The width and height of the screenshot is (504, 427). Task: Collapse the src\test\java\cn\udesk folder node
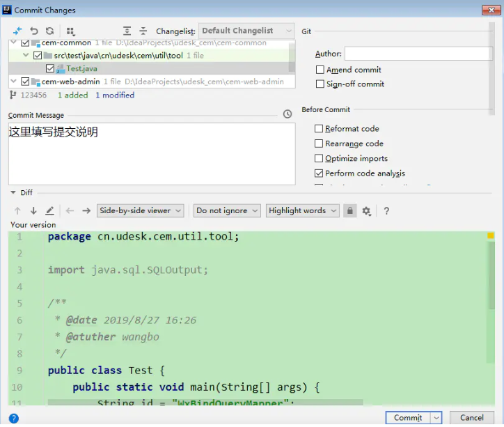coord(26,55)
